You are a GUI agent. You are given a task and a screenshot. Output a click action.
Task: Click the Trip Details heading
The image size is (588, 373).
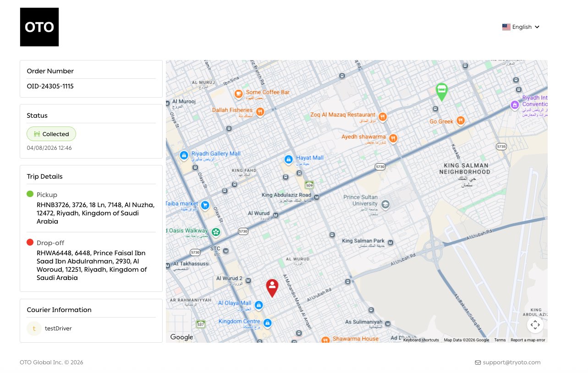coord(45,176)
